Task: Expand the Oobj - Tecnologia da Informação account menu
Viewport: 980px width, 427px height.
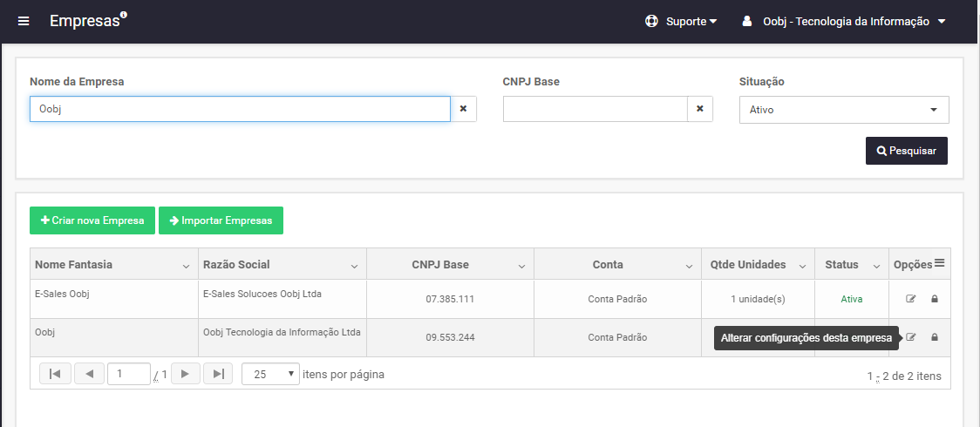Action: tap(854, 21)
